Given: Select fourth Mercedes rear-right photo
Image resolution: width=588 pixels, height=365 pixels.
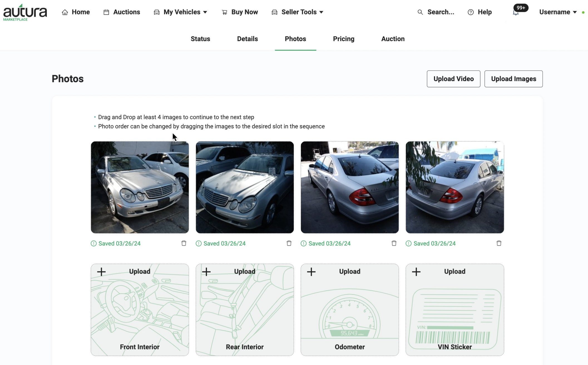Looking at the screenshot, I should 454,187.
